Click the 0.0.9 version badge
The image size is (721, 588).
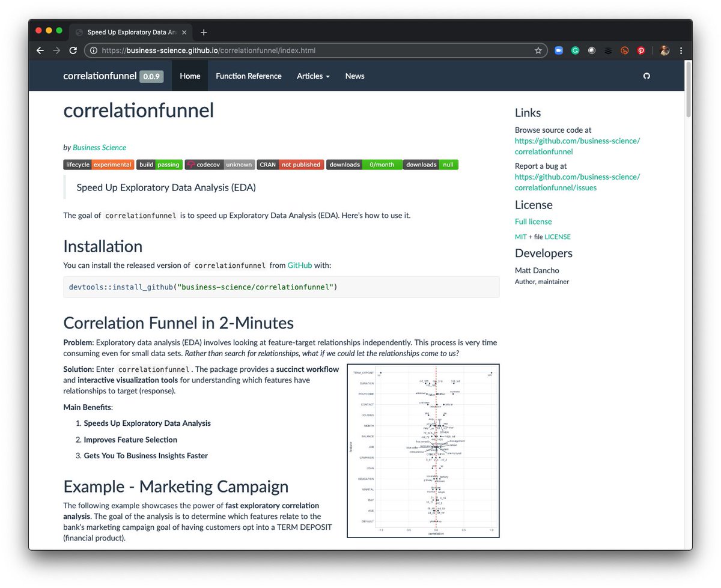pos(151,77)
